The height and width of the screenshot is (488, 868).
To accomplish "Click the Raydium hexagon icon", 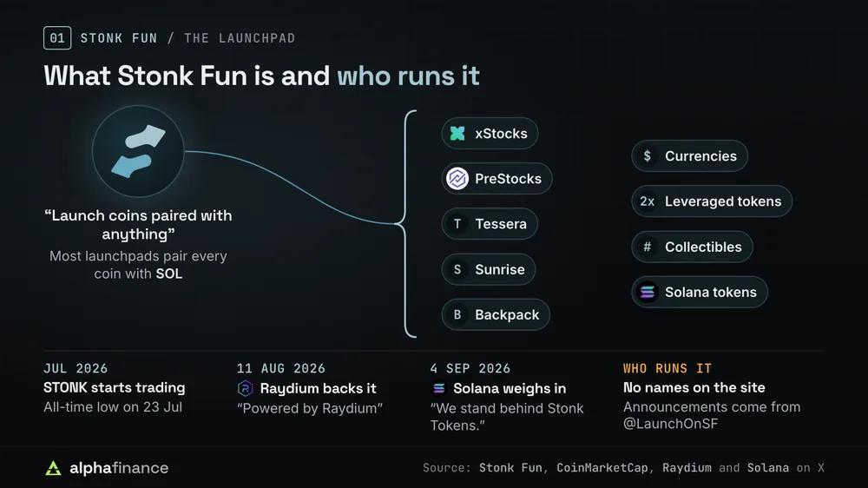I will pyautogui.click(x=245, y=388).
